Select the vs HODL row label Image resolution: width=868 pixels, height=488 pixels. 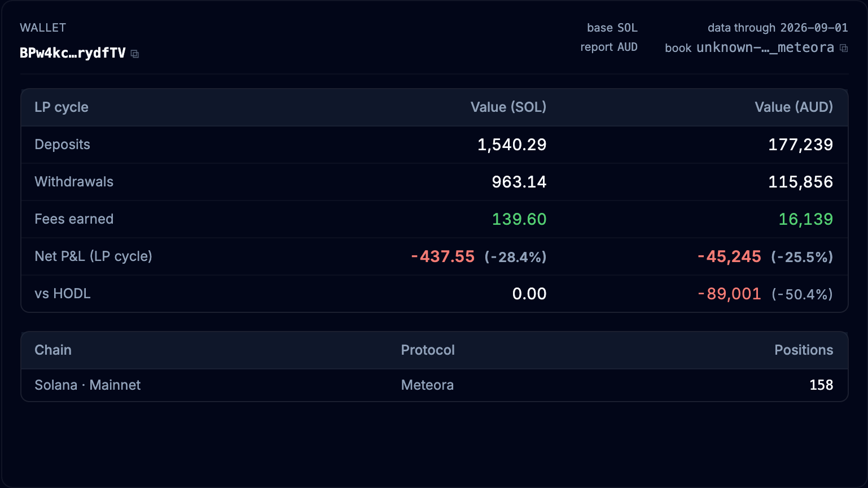click(63, 294)
